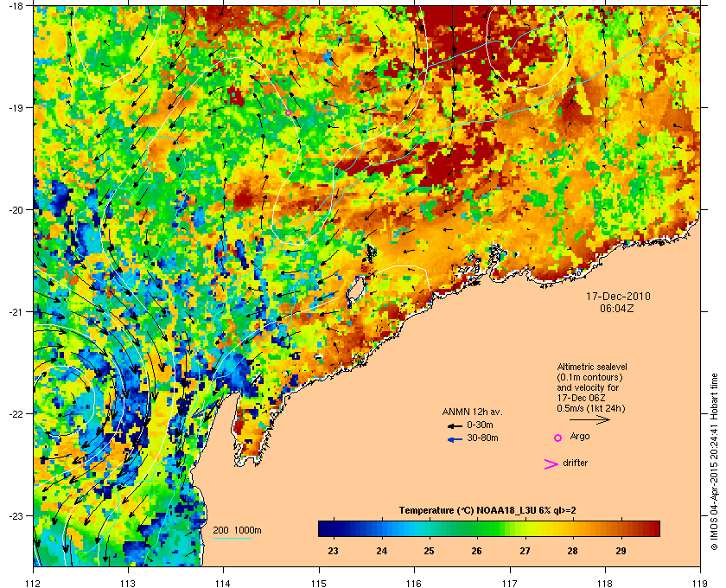Click the colorbar tick label 24
The image size is (726, 588).
click(381, 551)
